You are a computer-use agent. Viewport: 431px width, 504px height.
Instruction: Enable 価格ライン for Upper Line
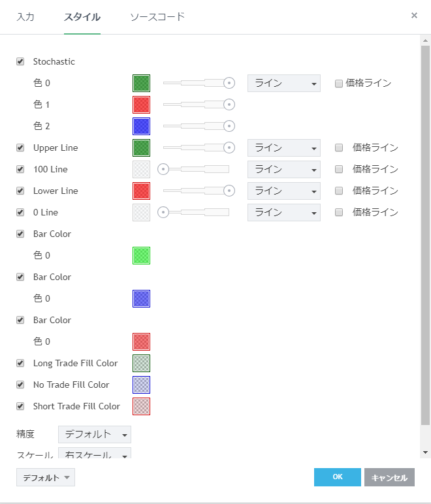click(x=339, y=148)
